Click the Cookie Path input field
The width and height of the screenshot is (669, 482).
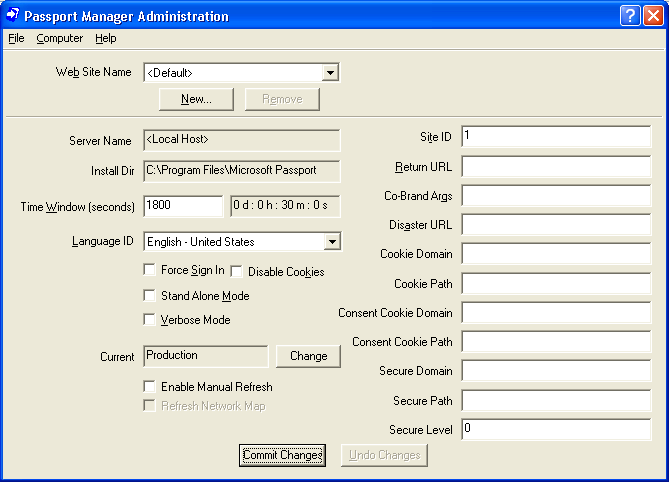click(x=556, y=283)
